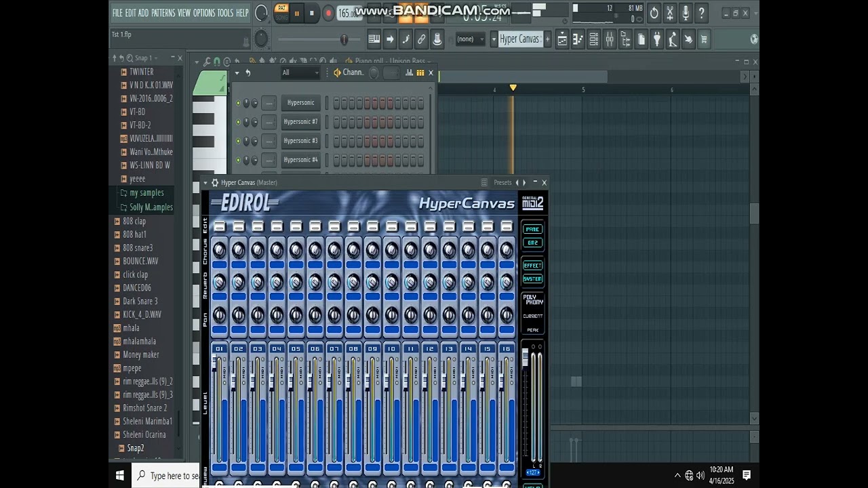
Task: Open the mixer icon in toolbar
Action: (x=610, y=39)
